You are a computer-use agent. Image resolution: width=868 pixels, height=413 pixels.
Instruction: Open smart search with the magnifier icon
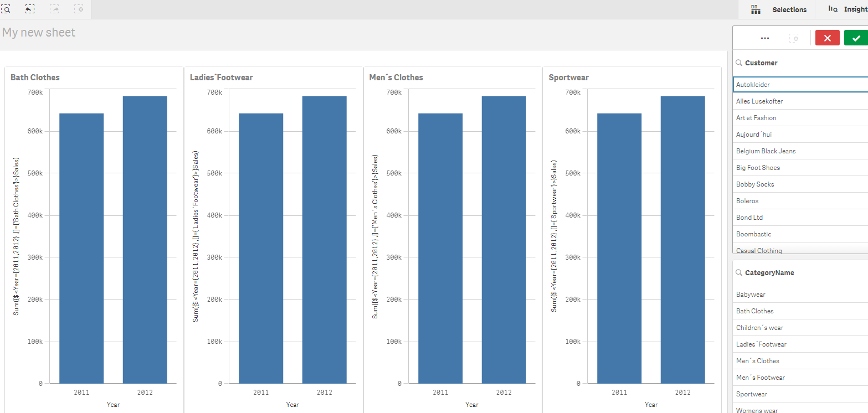pos(6,9)
